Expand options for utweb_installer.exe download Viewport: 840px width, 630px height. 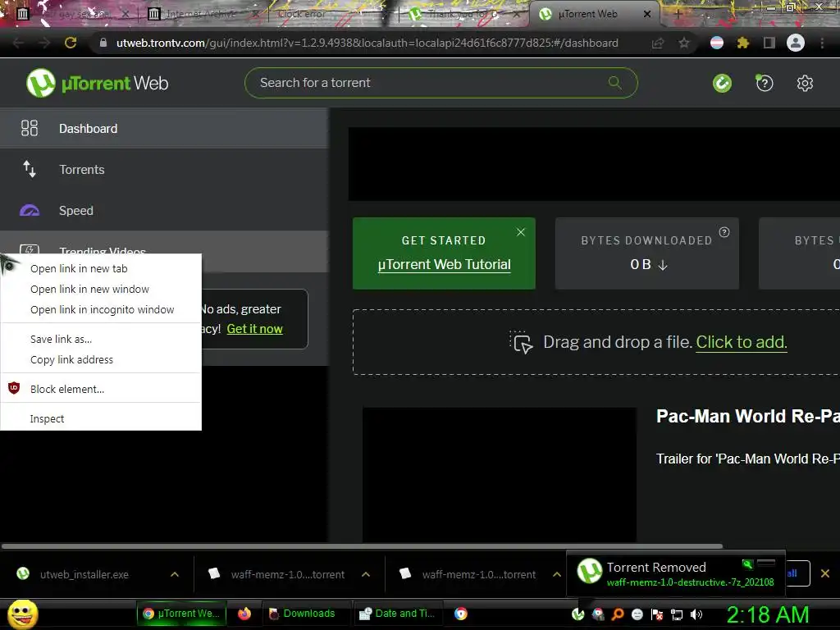tap(175, 574)
